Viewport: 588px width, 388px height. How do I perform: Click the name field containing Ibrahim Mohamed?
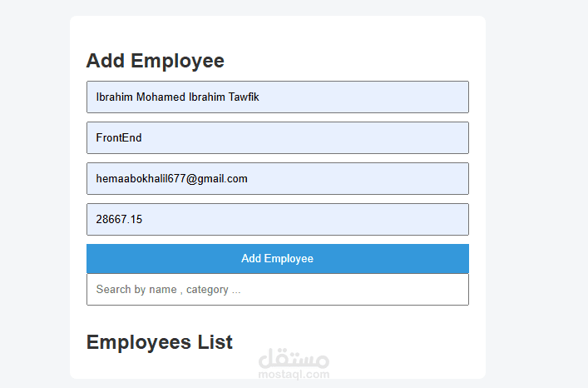[x=277, y=97]
